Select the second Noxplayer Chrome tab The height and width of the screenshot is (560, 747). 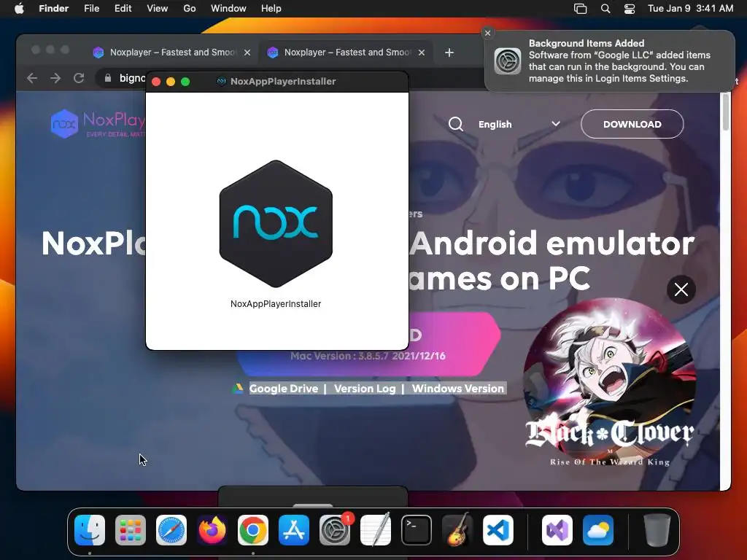[346, 52]
